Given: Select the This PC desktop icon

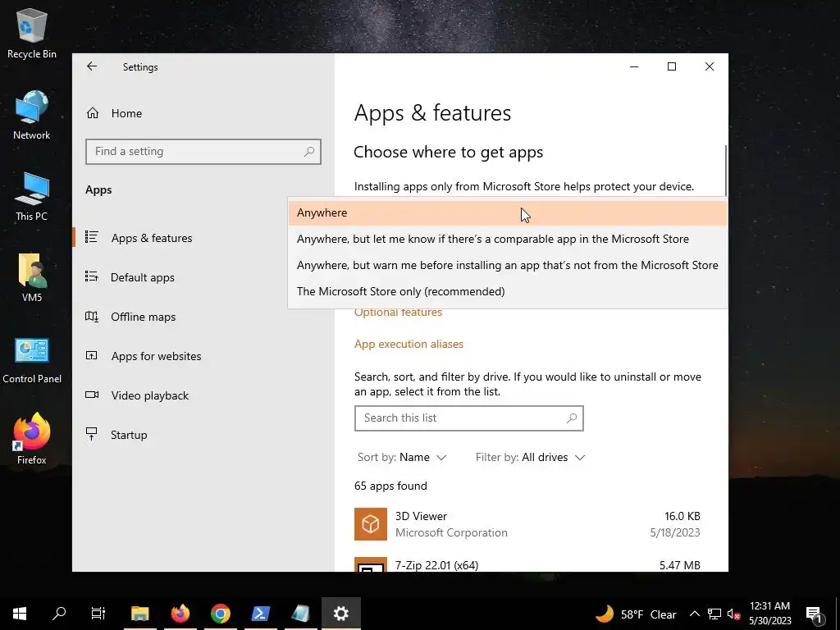Looking at the screenshot, I should [x=32, y=197].
